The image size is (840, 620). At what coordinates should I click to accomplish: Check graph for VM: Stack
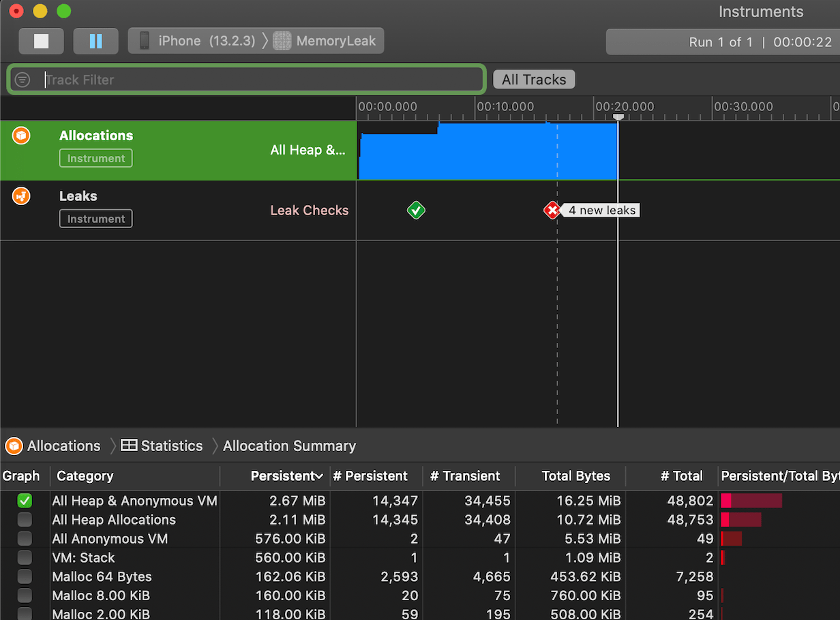click(x=25, y=558)
